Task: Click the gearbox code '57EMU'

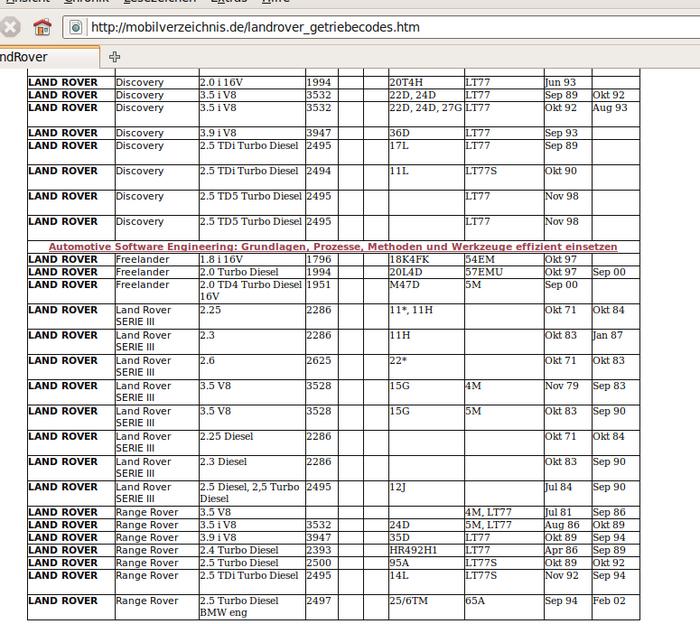Action: coord(484,272)
